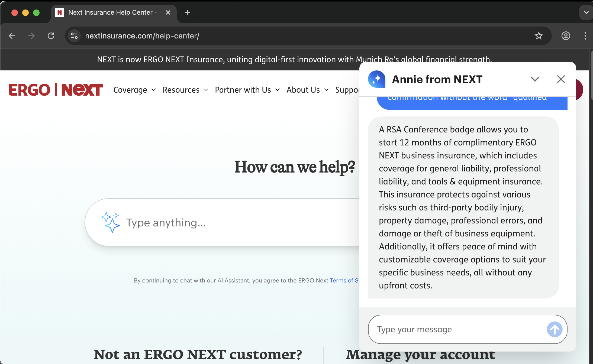
Task: Open the Chrome three-dot menu
Action: (585, 35)
